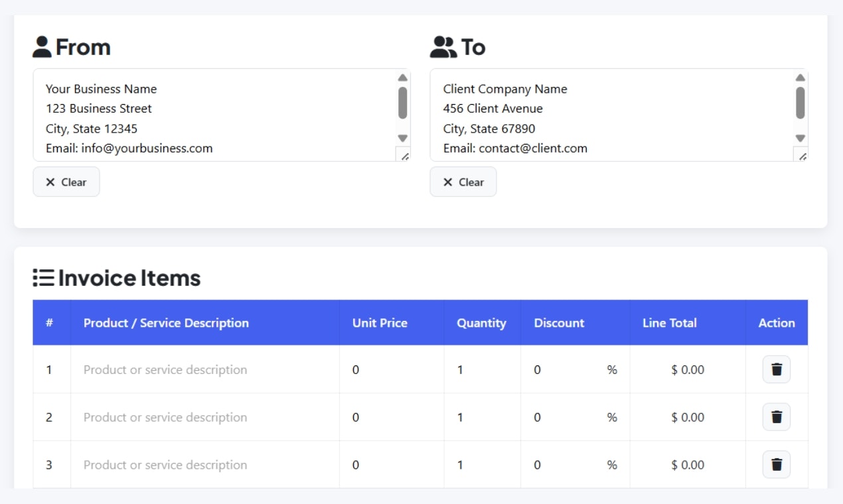
Task: Click the people icon beside To heading
Action: 443,46
